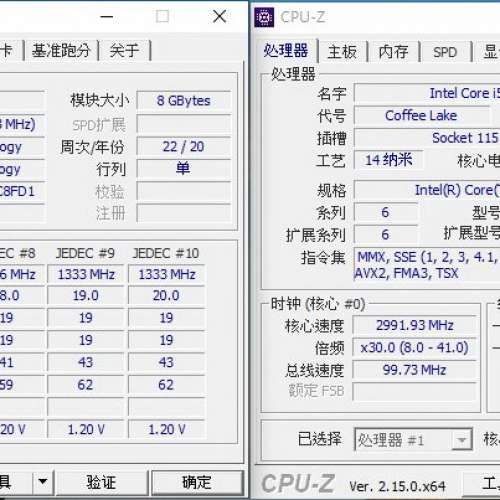Click the 43 value under JEDEC #9

click(86, 362)
